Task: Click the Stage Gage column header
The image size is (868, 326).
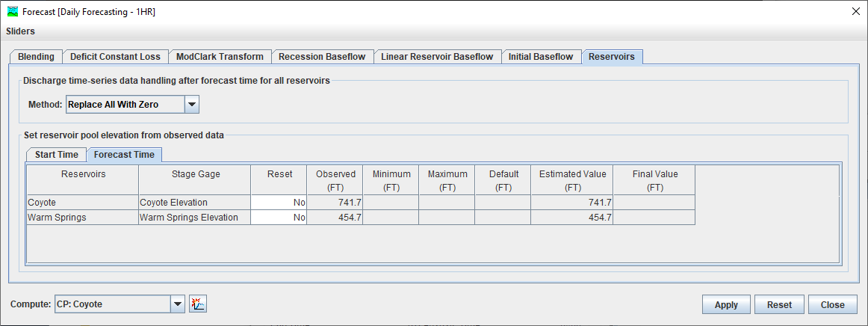Action: coord(195,180)
